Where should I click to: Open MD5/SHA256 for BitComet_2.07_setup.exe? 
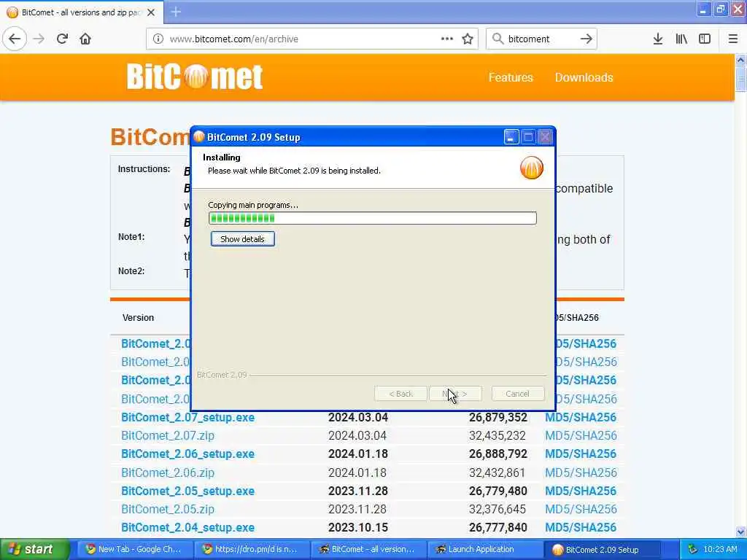coord(581,417)
